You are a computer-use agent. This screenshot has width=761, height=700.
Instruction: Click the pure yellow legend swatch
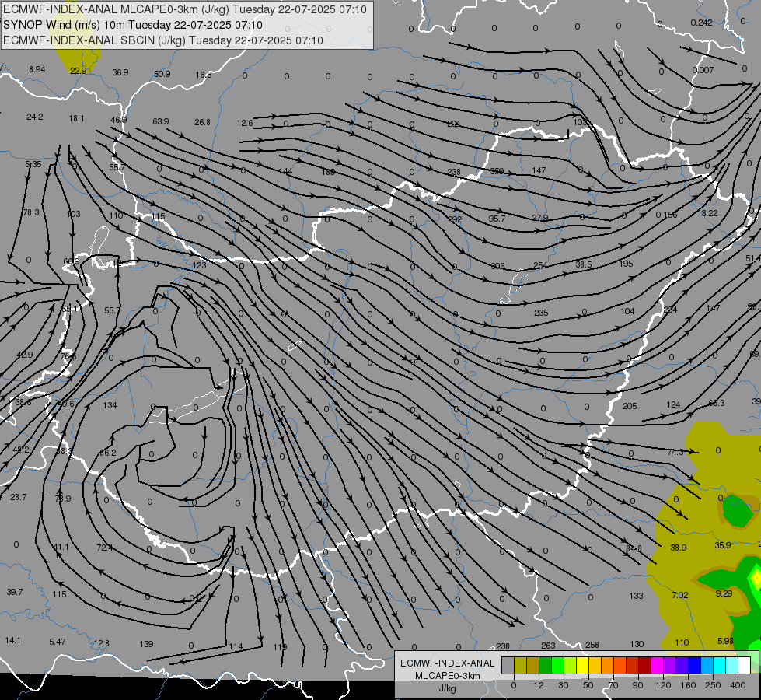point(583,665)
